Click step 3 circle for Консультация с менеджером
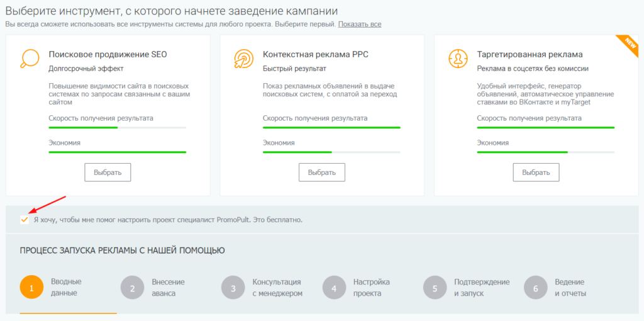This screenshot has height=321, width=644. 233,288
